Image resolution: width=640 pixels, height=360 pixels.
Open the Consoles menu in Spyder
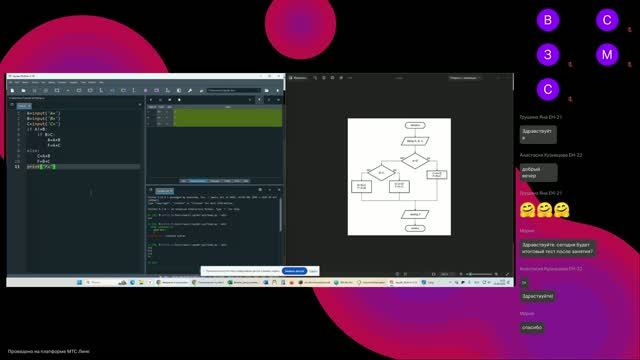(x=62, y=82)
